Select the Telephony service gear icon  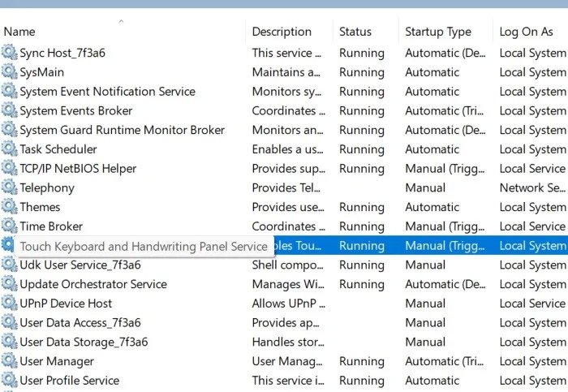9,188
